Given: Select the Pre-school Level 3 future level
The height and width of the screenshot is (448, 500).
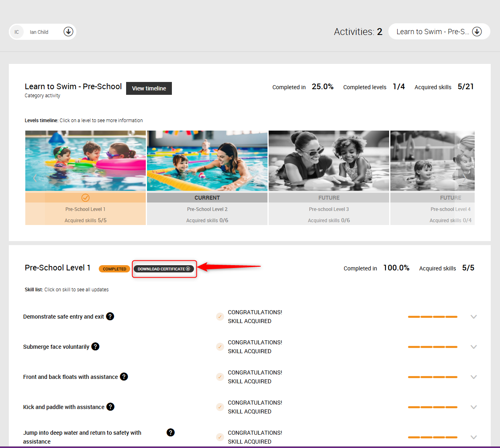Looking at the screenshot, I should 329,209.
